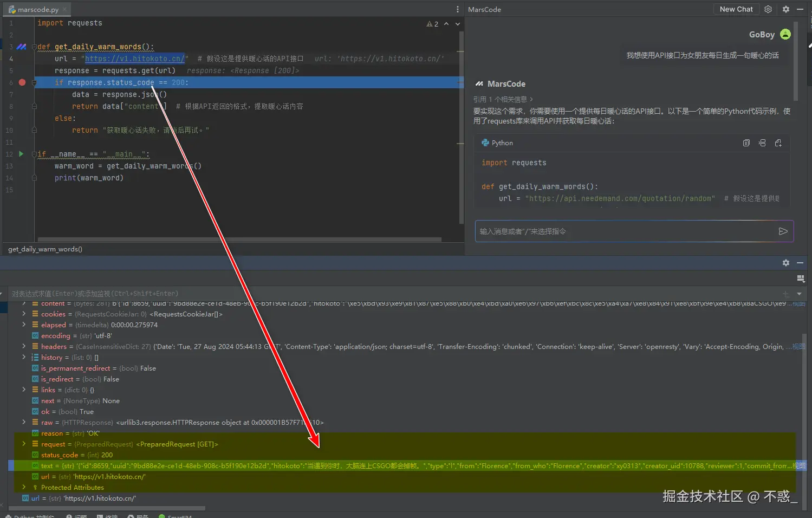Image resolution: width=812 pixels, height=518 pixels.
Task: Close the marscode.py editor tab
Action: [x=64, y=9]
